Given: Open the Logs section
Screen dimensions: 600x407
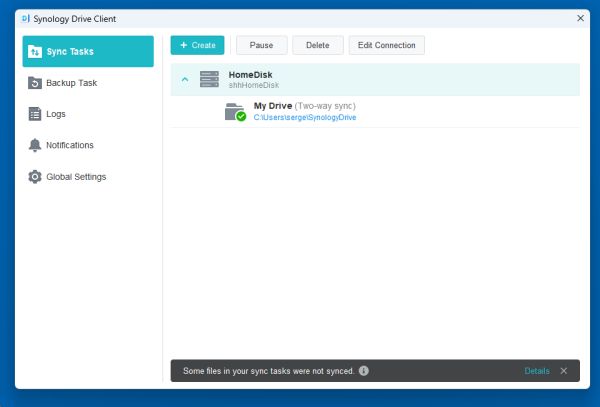Looking at the screenshot, I should point(88,114).
